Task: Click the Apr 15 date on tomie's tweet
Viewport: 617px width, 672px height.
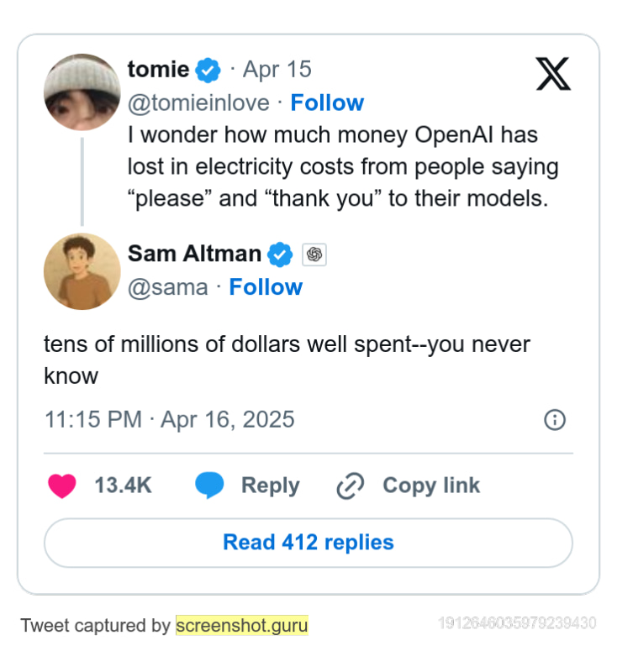Action: point(277,69)
